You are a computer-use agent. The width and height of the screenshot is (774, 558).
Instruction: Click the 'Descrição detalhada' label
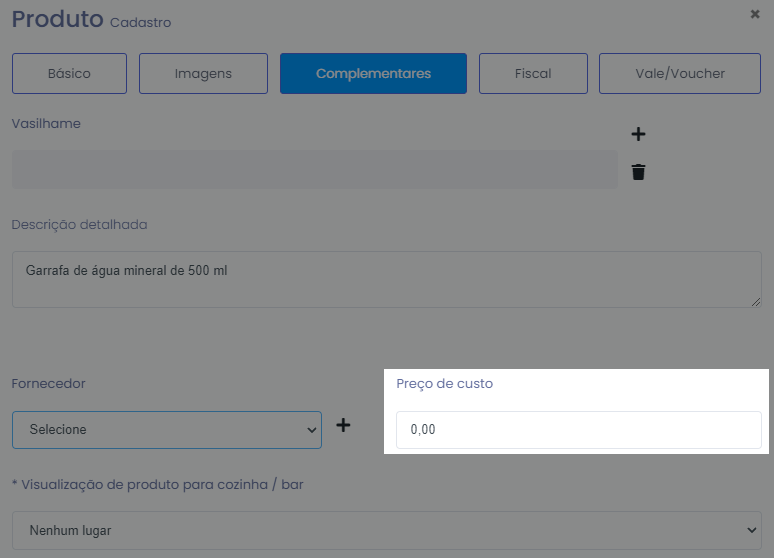(79, 224)
